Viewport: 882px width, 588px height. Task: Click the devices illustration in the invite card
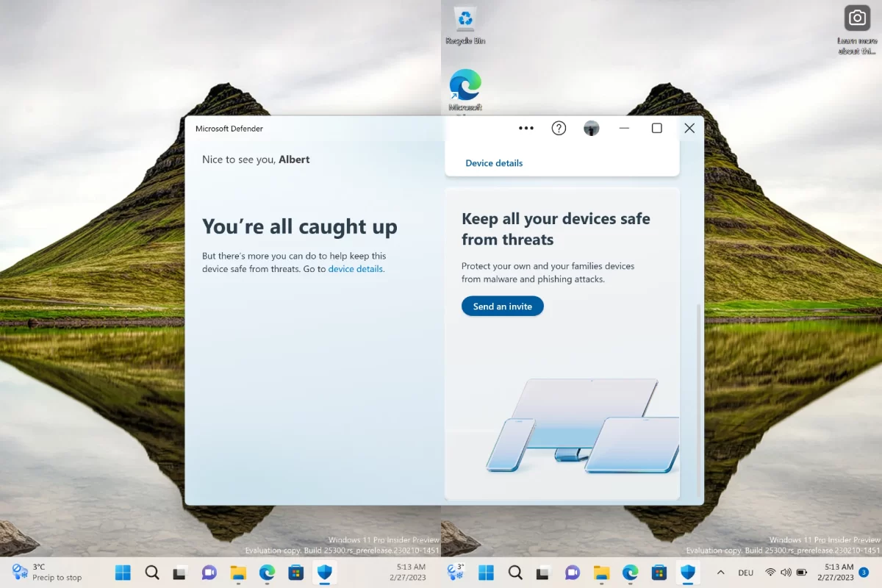click(582, 426)
